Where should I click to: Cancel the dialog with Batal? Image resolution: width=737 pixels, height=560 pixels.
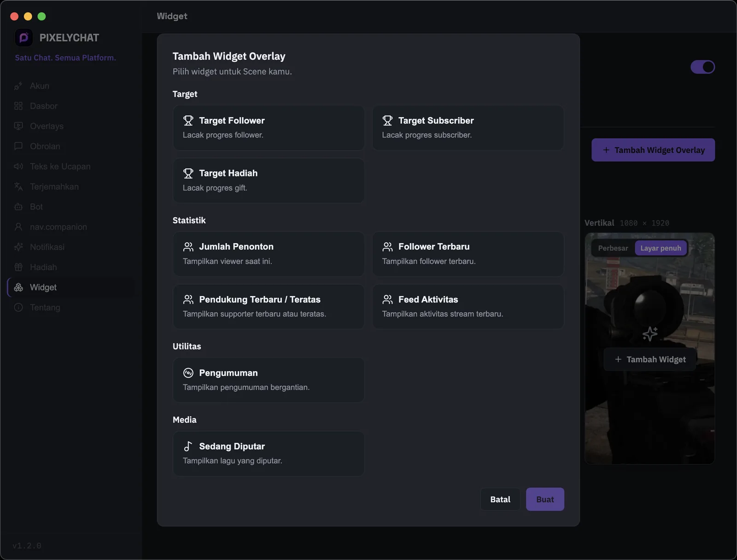click(x=500, y=499)
